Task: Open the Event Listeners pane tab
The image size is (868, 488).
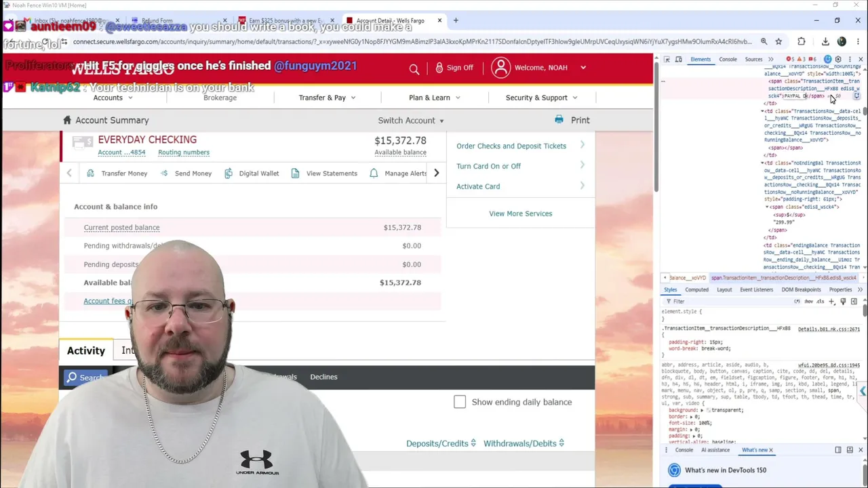Action: 756,289
